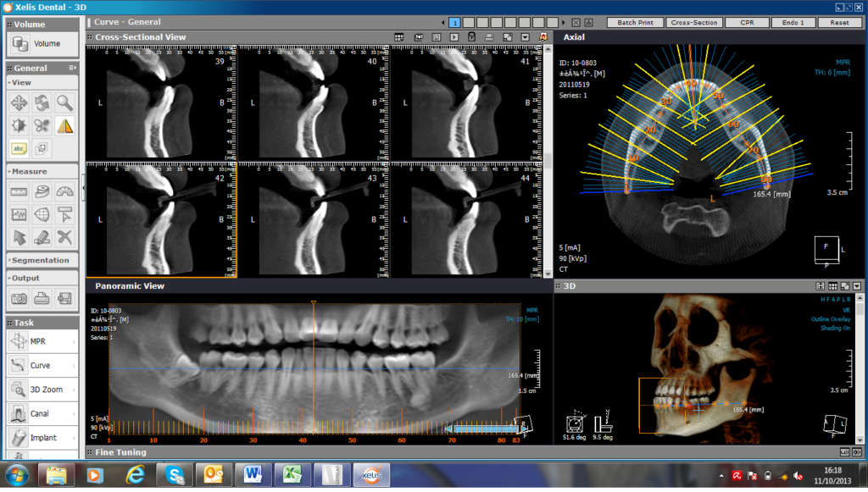Click the Batch Print button

click(x=635, y=23)
